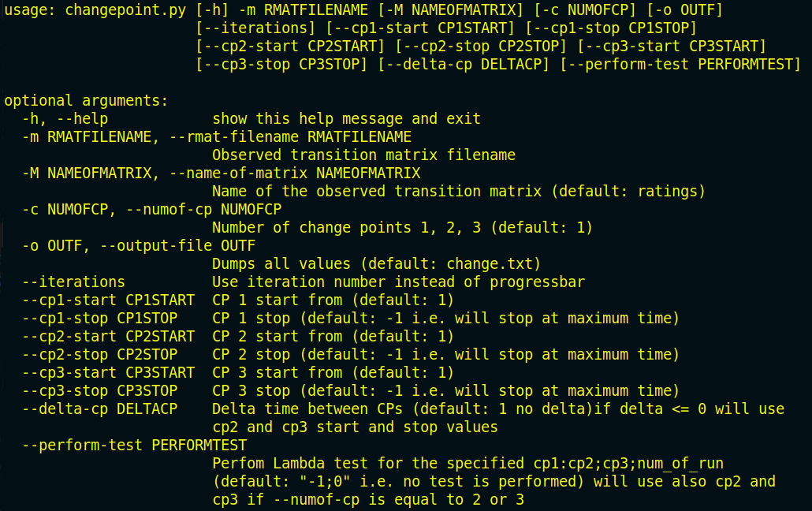Click the '(default: change.txt)' text

click(450, 264)
